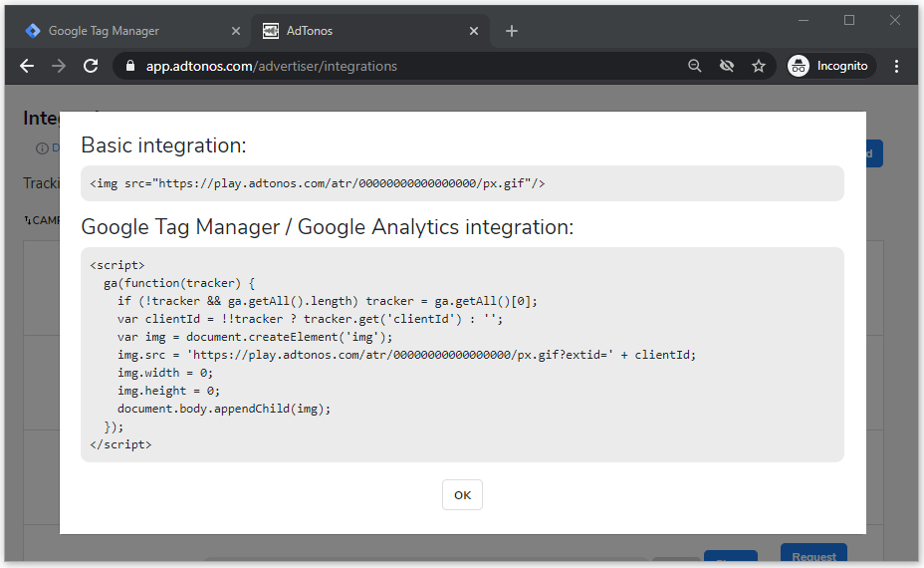Screen dimensions: 924x568
Task: Bookmark this page with the star icon
Action: pyautogui.click(x=759, y=66)
